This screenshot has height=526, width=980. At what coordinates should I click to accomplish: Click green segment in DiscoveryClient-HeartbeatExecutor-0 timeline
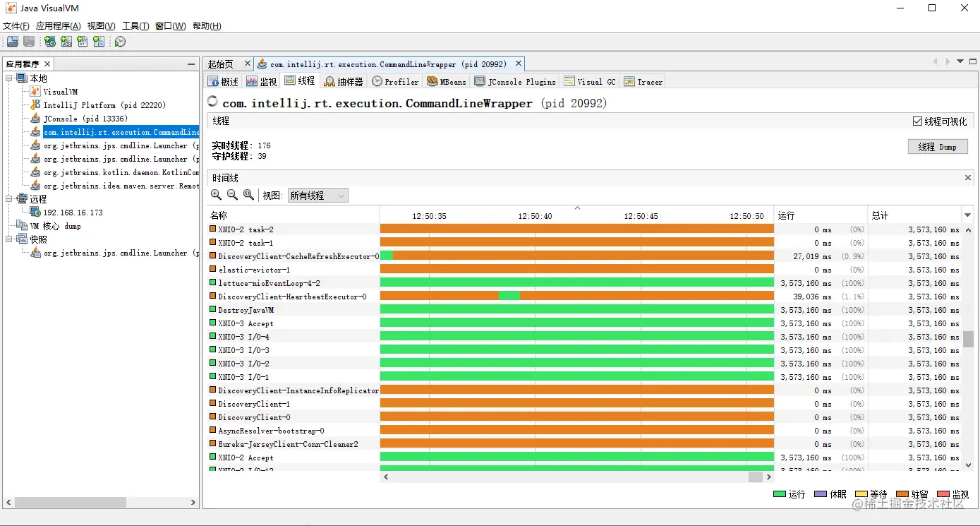tap(509, 297)
